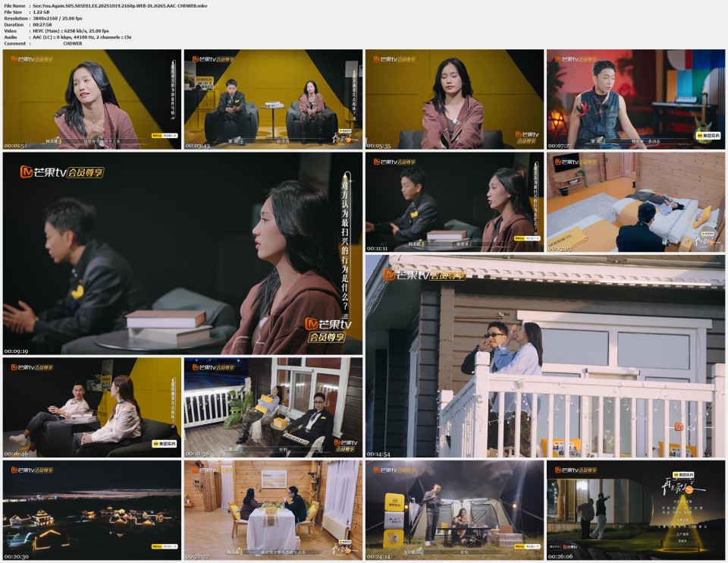
Task: Click the file name See.You.Again.S05.S05E01 text
Action: click(106, 6)
